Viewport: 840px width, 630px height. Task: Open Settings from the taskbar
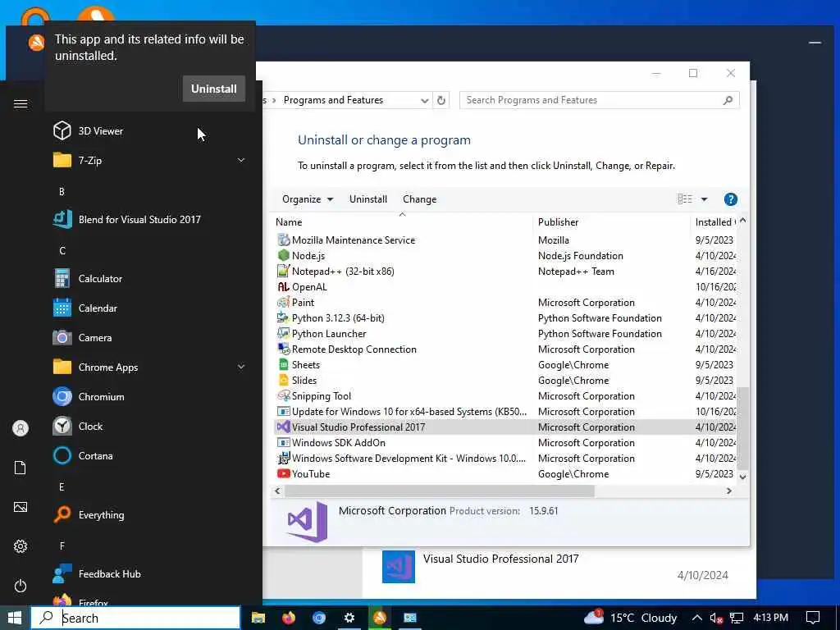[x=349, y=618]
